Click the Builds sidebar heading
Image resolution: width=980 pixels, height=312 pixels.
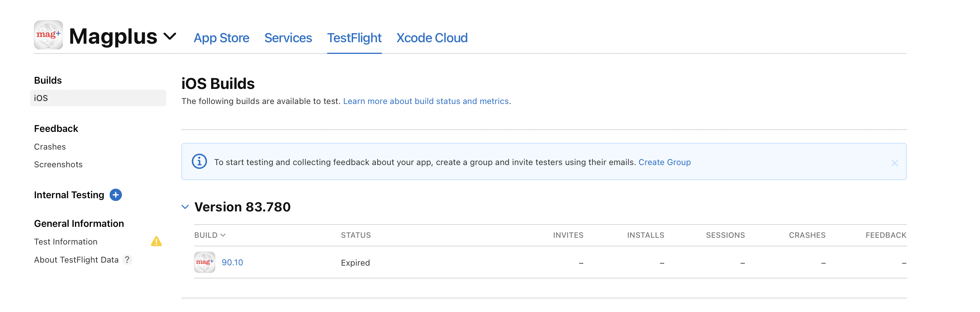47,80
